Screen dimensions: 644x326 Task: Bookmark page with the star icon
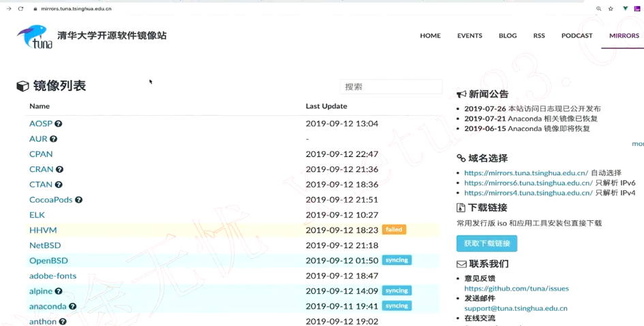click(611, 9)
